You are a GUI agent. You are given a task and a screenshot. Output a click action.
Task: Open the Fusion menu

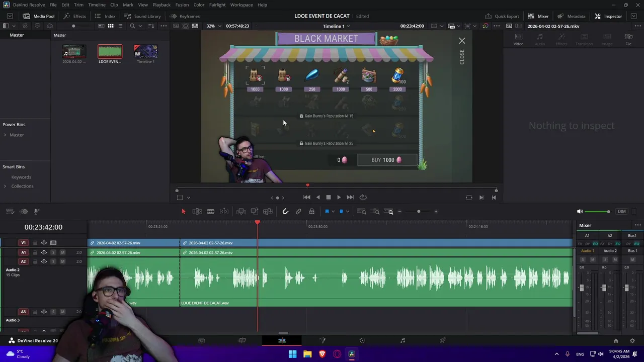coord(182,5)
